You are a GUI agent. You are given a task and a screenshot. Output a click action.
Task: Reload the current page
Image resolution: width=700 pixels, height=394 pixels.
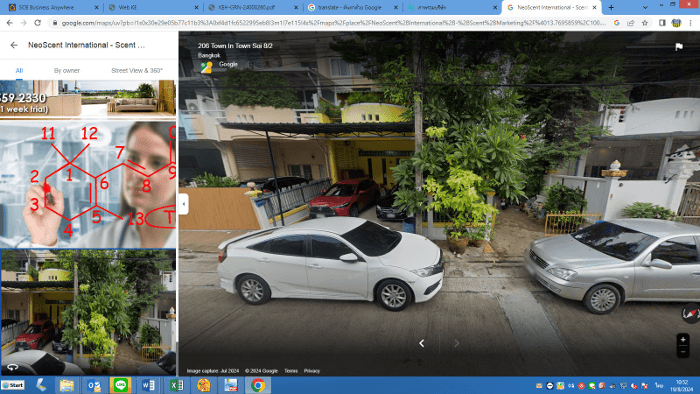38,23
